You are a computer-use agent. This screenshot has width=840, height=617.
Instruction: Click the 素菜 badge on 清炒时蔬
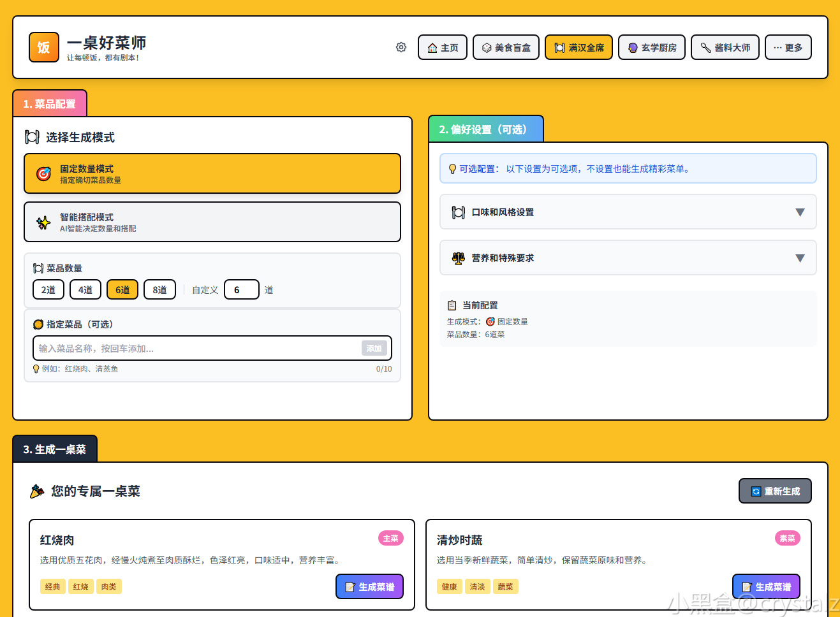pyautogui.click(x=788, y=539)
